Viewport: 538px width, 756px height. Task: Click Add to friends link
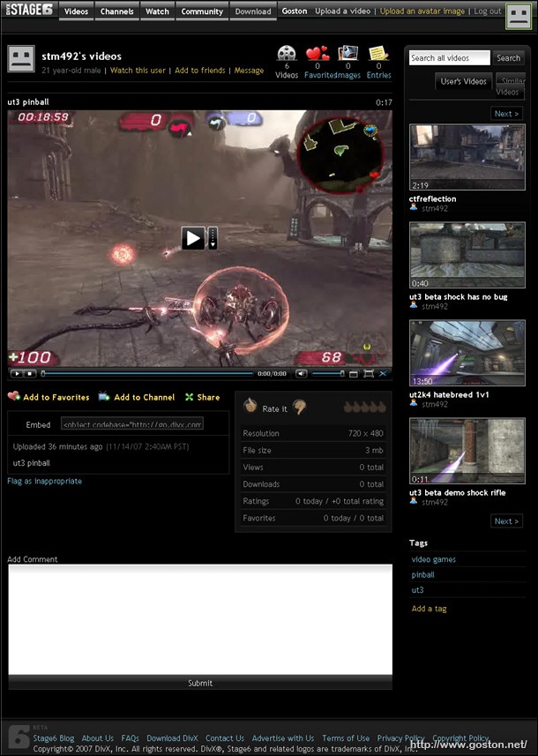click(x=199, y=71)
